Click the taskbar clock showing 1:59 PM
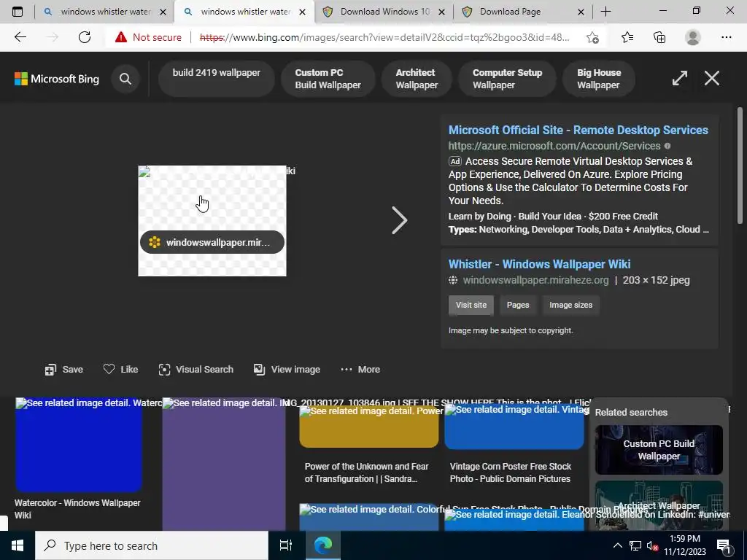Screen dimensions: 747x560 click(x=685, y=545)
